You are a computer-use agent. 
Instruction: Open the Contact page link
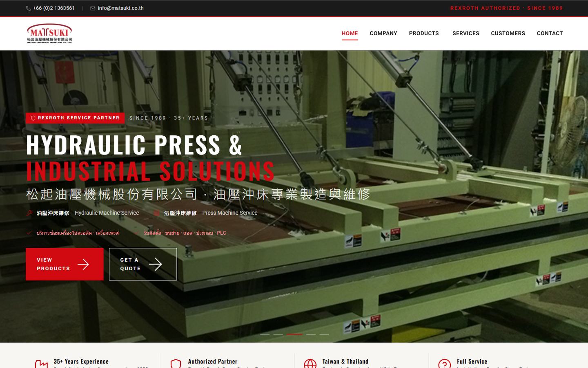550,34
